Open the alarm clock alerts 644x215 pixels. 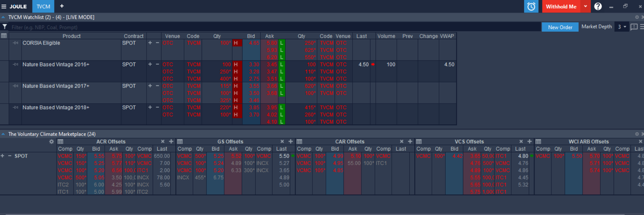click(x=531, y=6)
